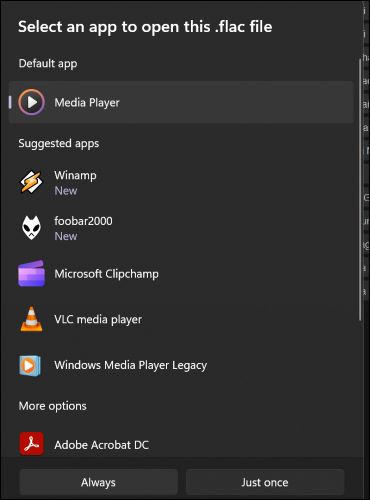
Task: Choose the "foobar2000" app name
Action: pos(83,221)
